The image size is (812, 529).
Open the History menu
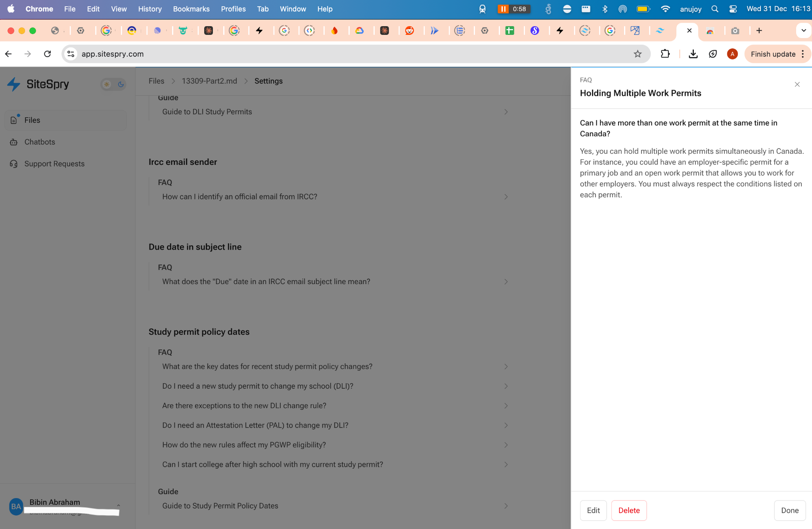pyautogui.click(x=149, y=9)
